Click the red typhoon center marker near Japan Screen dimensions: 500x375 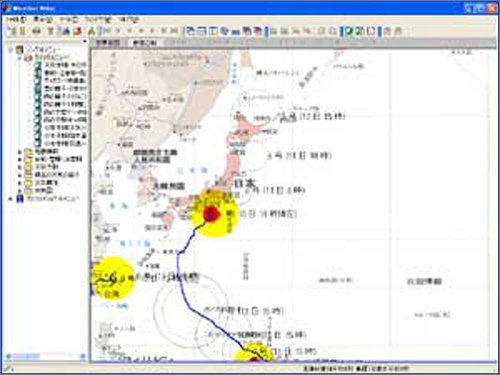[211, 214]
